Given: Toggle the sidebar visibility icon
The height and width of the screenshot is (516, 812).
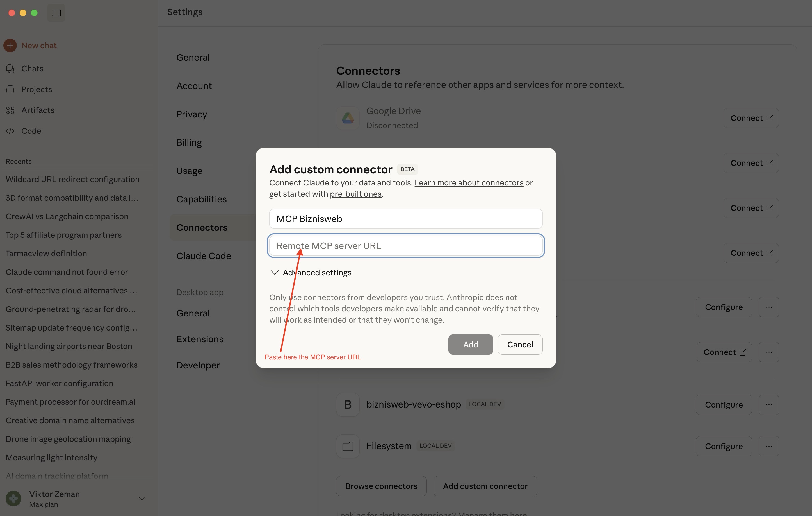Looking at the screenshot, I should tap(56, 13).
